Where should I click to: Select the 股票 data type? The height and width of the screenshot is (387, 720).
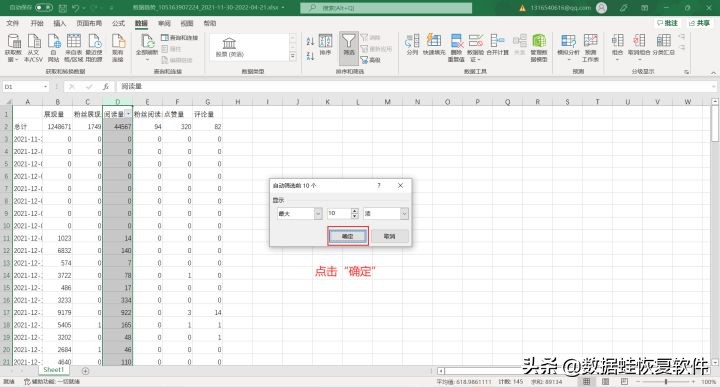point(230,48)
